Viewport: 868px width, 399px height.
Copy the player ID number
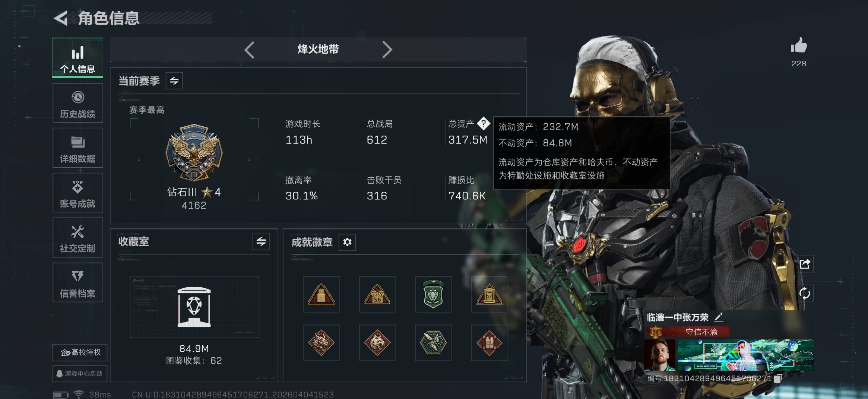click(x=778, y=378)
